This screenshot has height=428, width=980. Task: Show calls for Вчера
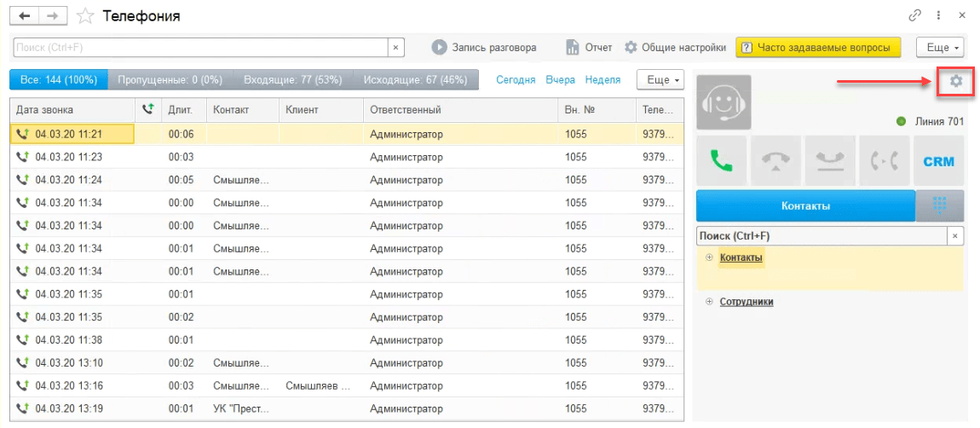(560, 80)
